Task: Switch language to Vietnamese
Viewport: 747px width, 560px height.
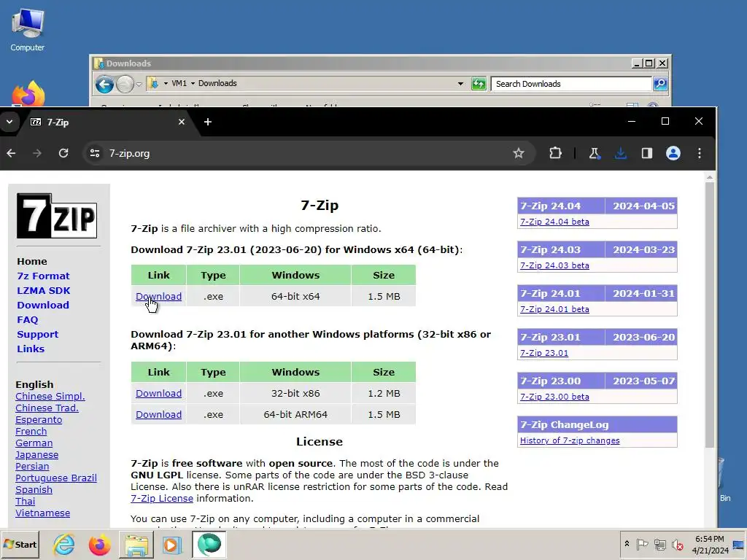Action: [42, 513]
